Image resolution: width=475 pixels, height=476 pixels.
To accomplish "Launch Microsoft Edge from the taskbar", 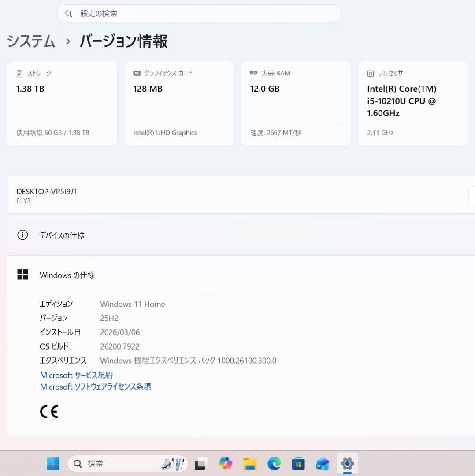I will tap(274, 464).
